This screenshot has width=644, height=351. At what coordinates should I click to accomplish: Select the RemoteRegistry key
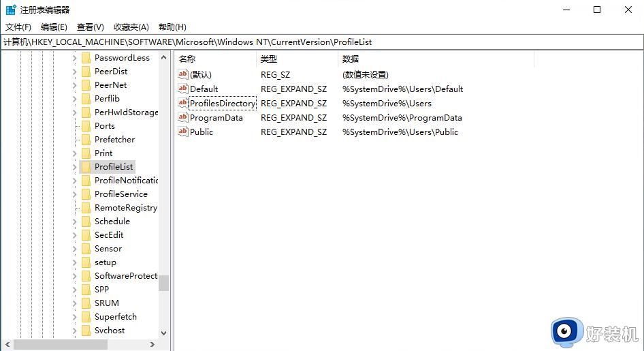point(125,208)
